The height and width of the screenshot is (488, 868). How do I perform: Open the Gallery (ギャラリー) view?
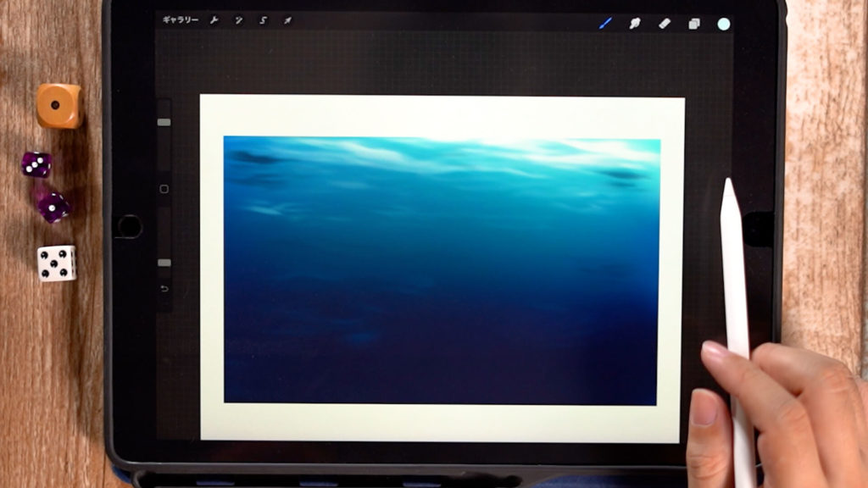tap(181, 19)
